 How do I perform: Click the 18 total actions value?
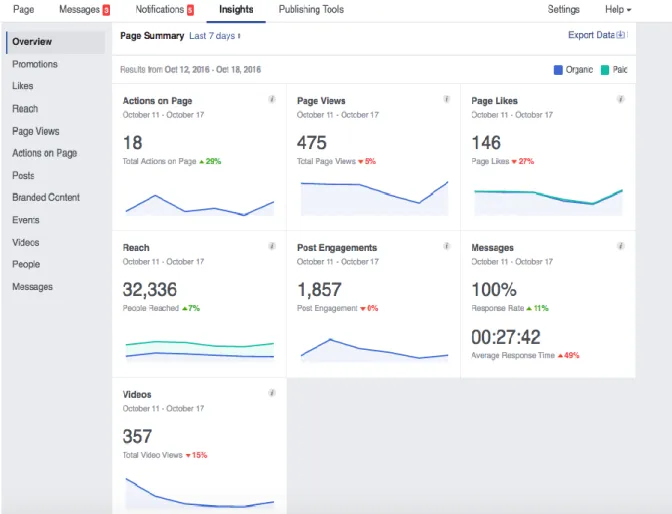click(132, 143)
